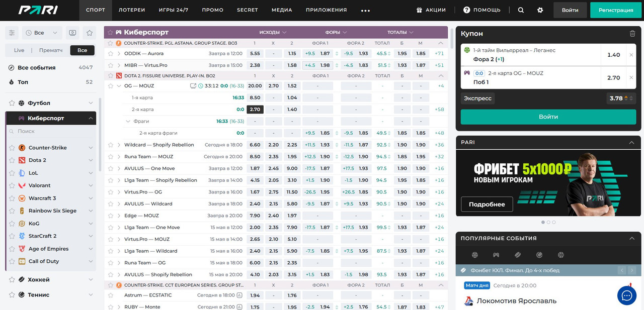Click the Valorant game icon in sidebar
Screen dimensions: 644x310
click(22, 185)
